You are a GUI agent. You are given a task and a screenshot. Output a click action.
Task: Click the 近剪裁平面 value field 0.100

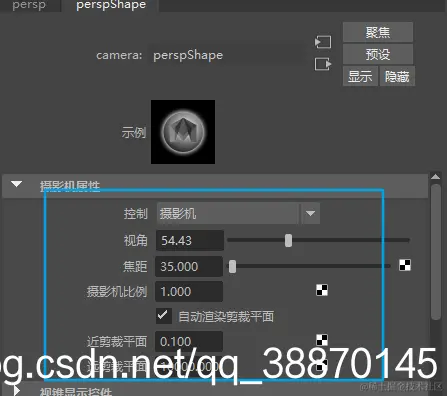tap(189, 341)
